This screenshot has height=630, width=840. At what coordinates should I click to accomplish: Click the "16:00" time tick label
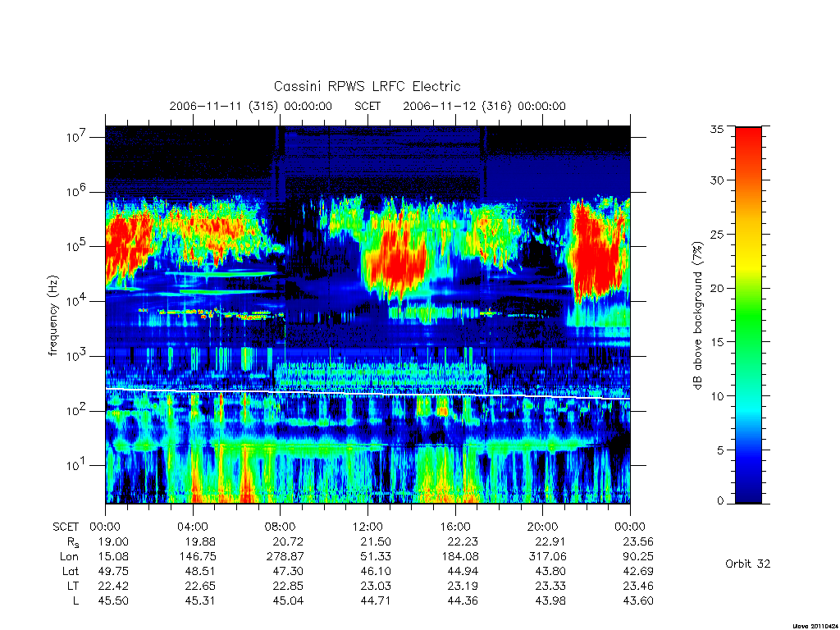pyautogui.click(x=455, y=527)
